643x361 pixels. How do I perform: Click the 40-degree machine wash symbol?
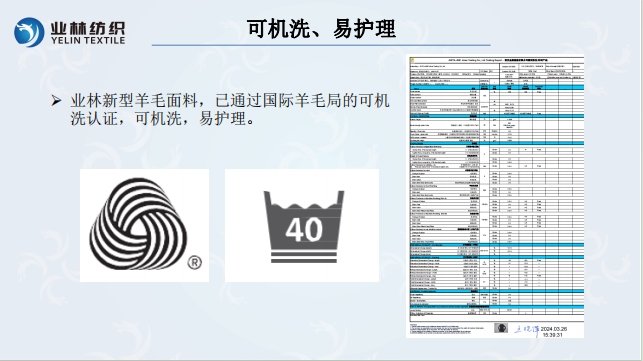303,226
